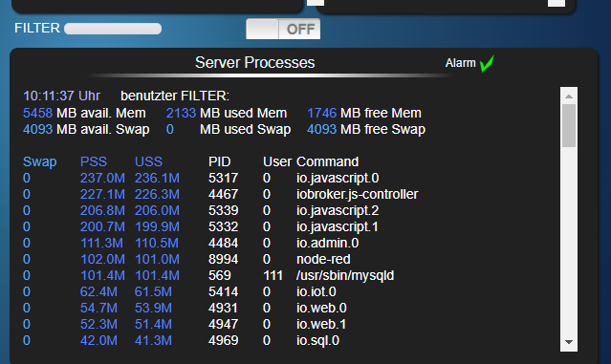This screenshot has width=611, height=364.
Task: Click PID 5317
Action: pyautogui.click(x=224, y=178)
